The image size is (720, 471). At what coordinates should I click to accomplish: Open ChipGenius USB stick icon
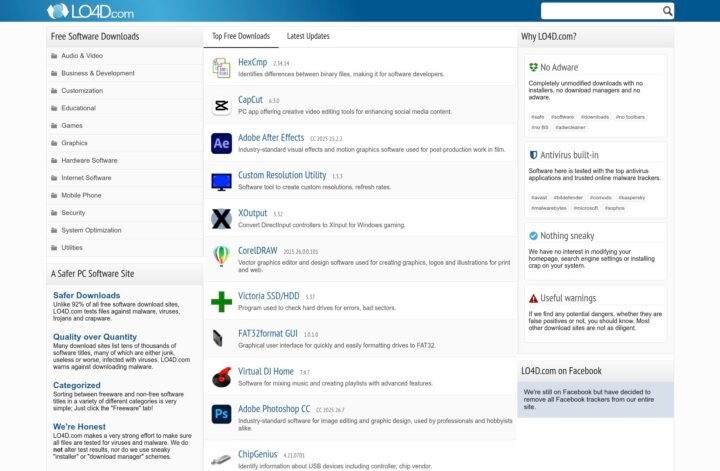tap(220, 459)
